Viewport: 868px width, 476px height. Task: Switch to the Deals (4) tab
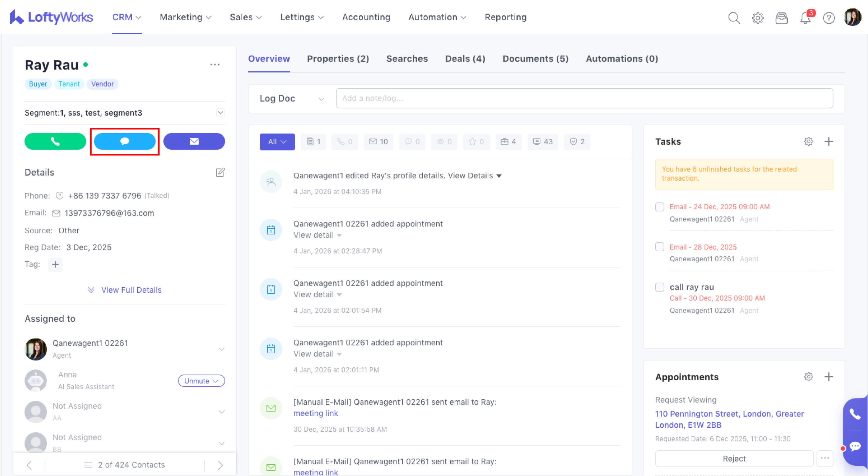465,59
